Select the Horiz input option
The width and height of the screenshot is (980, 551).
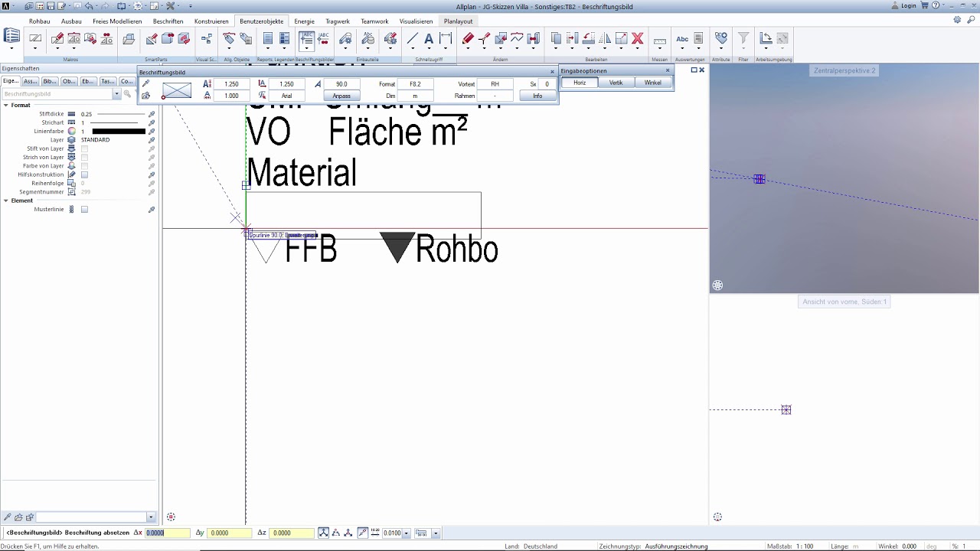[x=580, y=83]
